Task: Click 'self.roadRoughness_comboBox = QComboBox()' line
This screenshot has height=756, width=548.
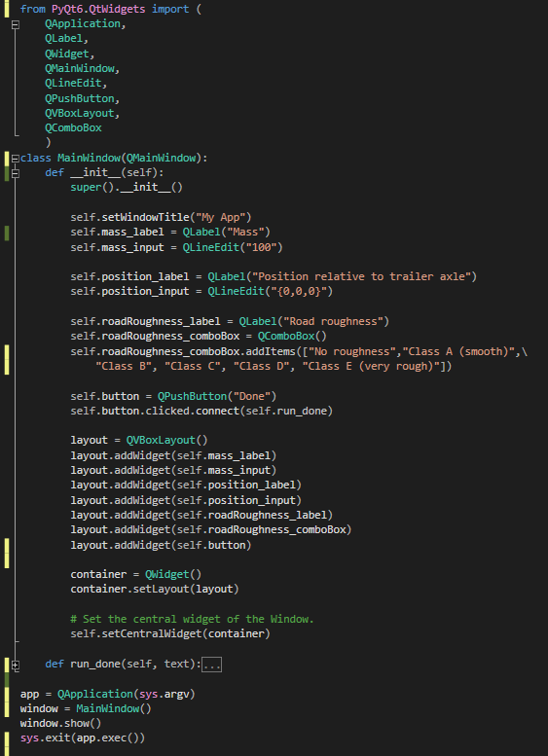Action: click(x=199, y=336)
